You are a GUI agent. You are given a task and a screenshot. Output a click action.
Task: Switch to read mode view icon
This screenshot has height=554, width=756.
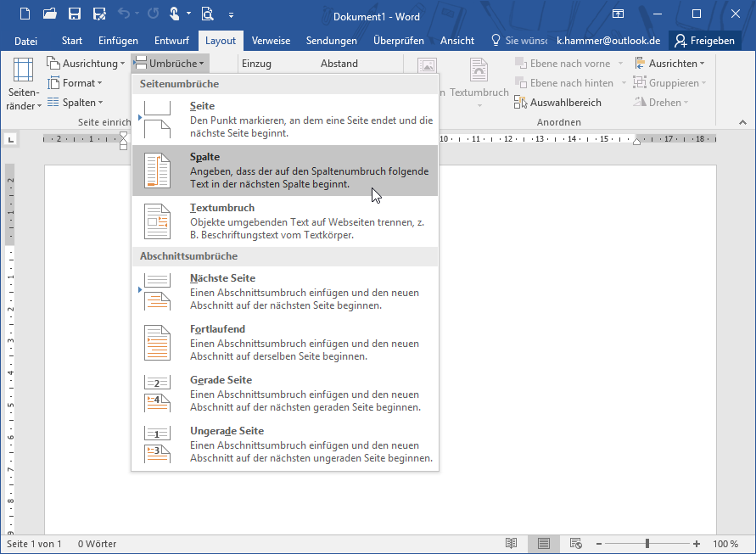pos(512,544)
